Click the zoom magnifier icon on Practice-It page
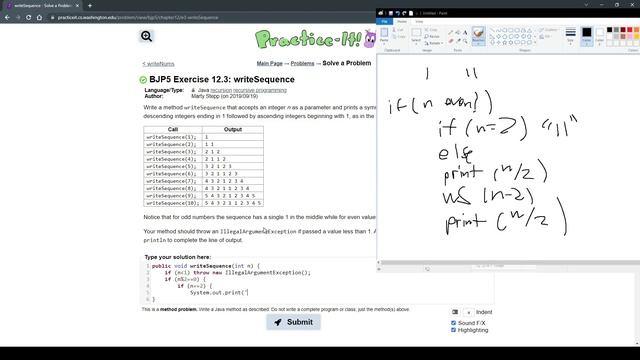The height and width of the screenshot is (360, 640). pyautogui.click(x=146, y=36)
